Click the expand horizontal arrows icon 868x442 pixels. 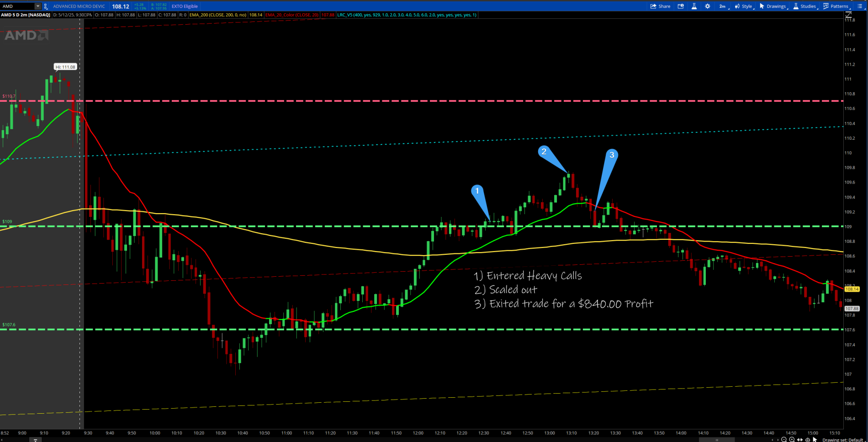pos(799,439)
